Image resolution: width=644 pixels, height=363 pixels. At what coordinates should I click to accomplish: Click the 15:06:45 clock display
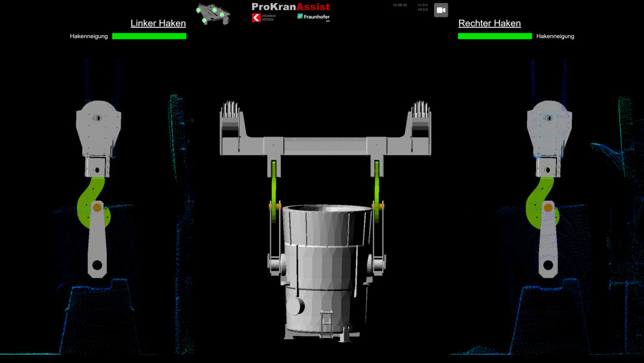tap(400, 5)
